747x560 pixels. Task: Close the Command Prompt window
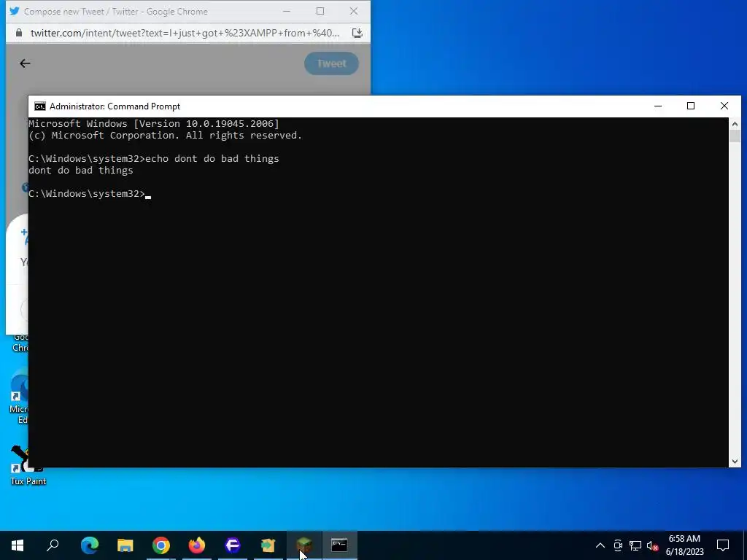(724, 106)
